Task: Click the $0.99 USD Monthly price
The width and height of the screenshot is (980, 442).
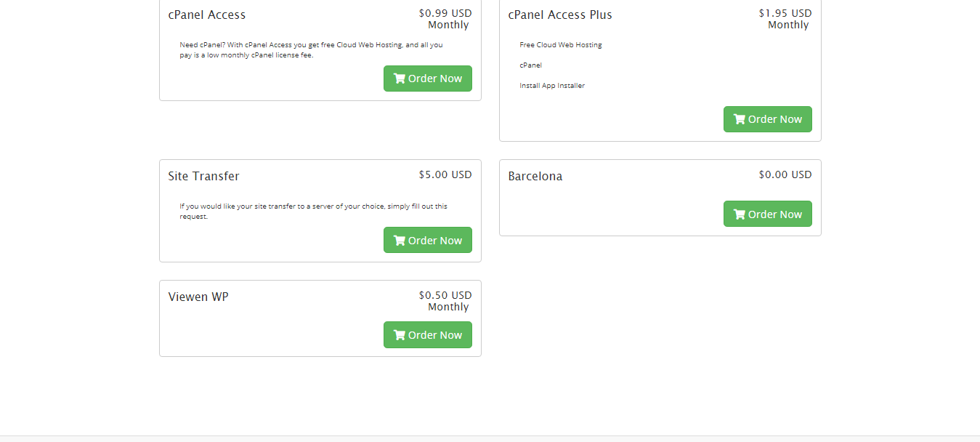Action: [x=445, y=19]
